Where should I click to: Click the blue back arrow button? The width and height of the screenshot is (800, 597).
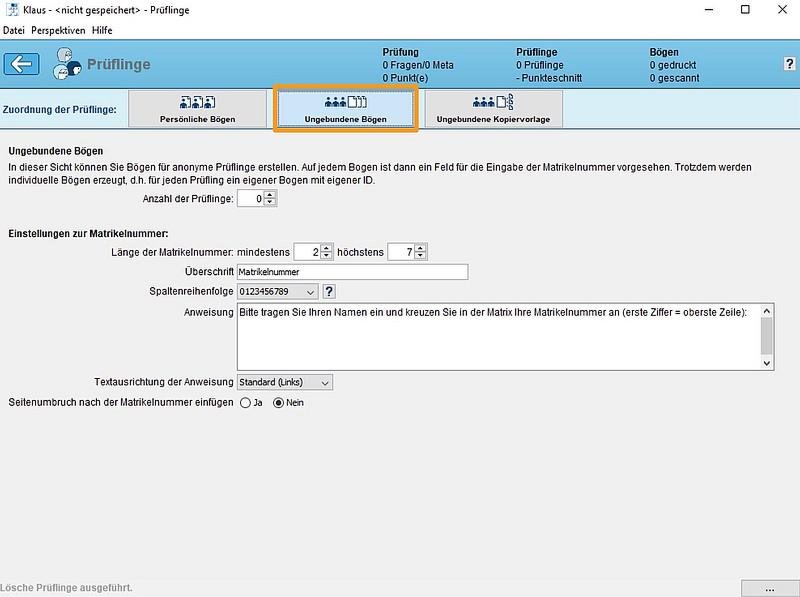[x=21, y=64]
